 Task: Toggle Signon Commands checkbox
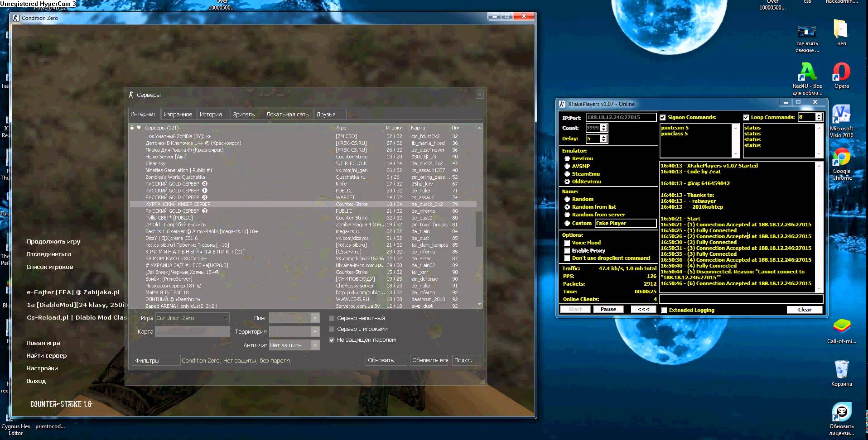tap(663, 117)
